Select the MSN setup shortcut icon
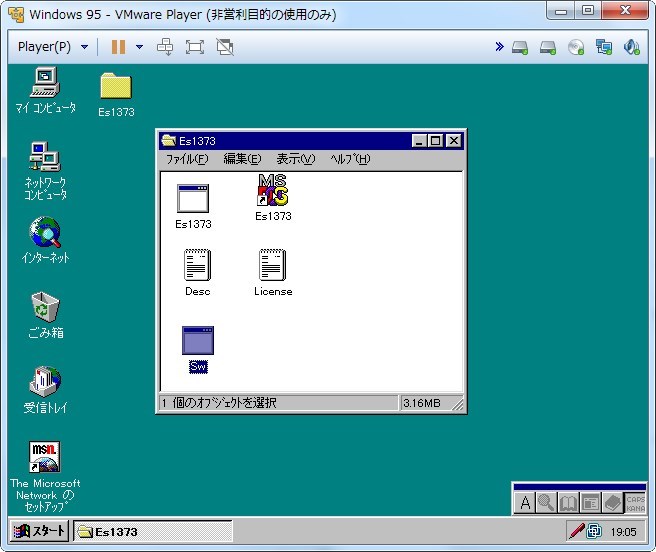Screen dimensions: 656x552 (x=45, y=457)
